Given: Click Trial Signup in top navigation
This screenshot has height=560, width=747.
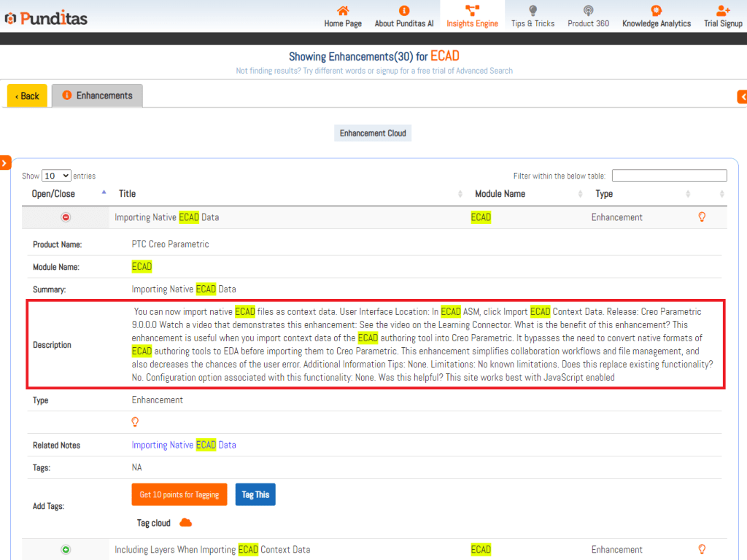Looking at the screenshot, I should pyautogui.click(x=722, y=16).
